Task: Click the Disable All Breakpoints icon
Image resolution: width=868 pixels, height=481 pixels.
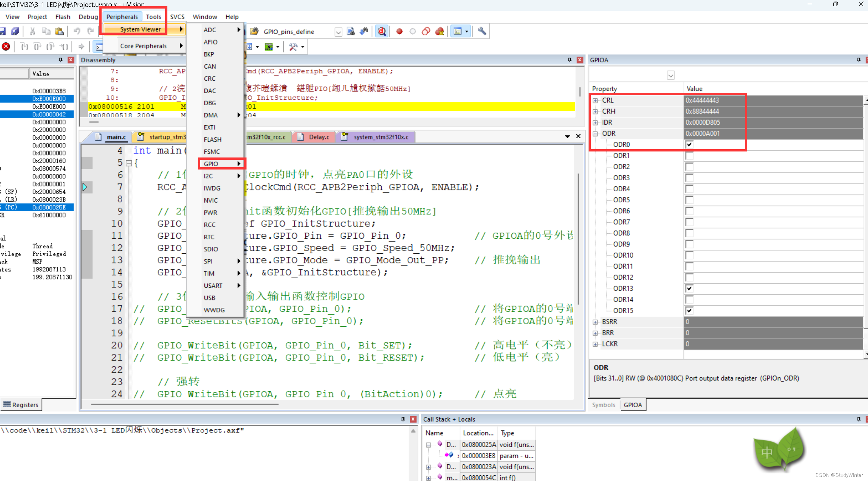Action: point(426,31)
